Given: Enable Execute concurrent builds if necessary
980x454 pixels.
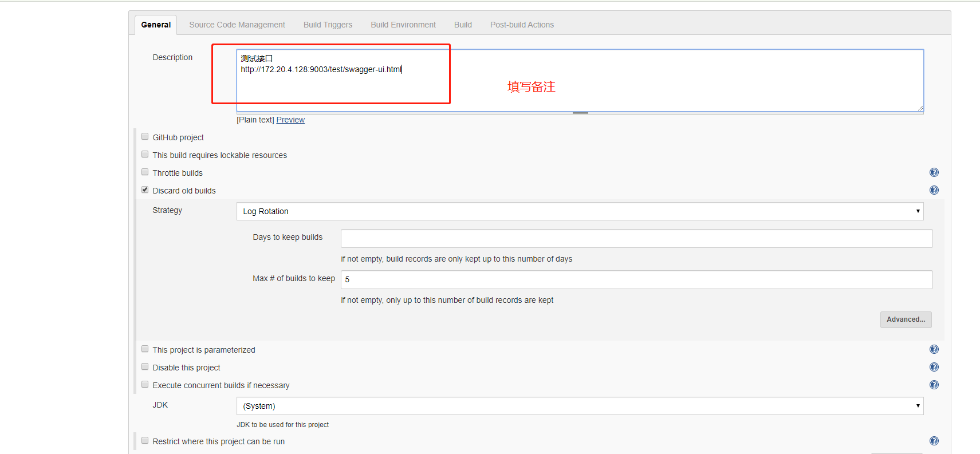Looking at the screenshot, I should pyautogui.click(x=145, y=385).
